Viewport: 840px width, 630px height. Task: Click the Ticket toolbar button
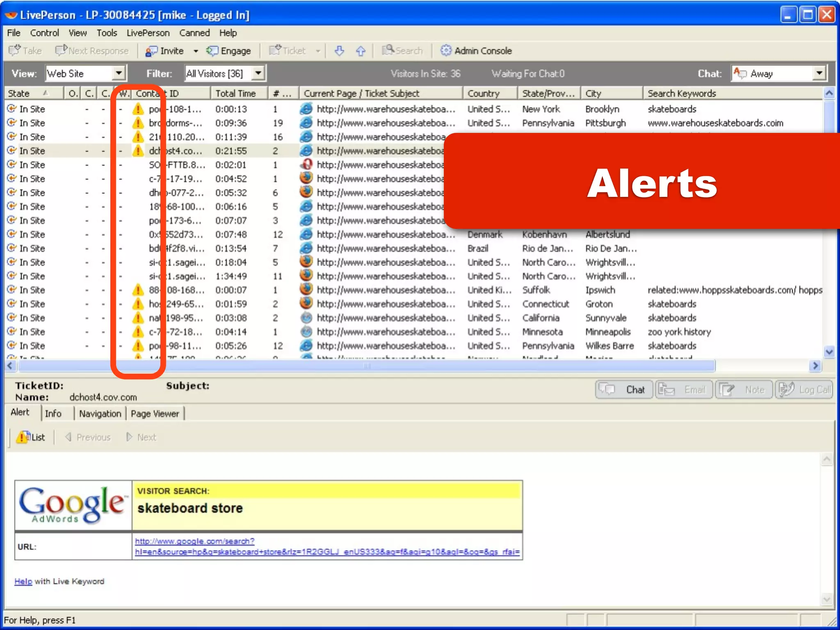[x=288, y=51]
